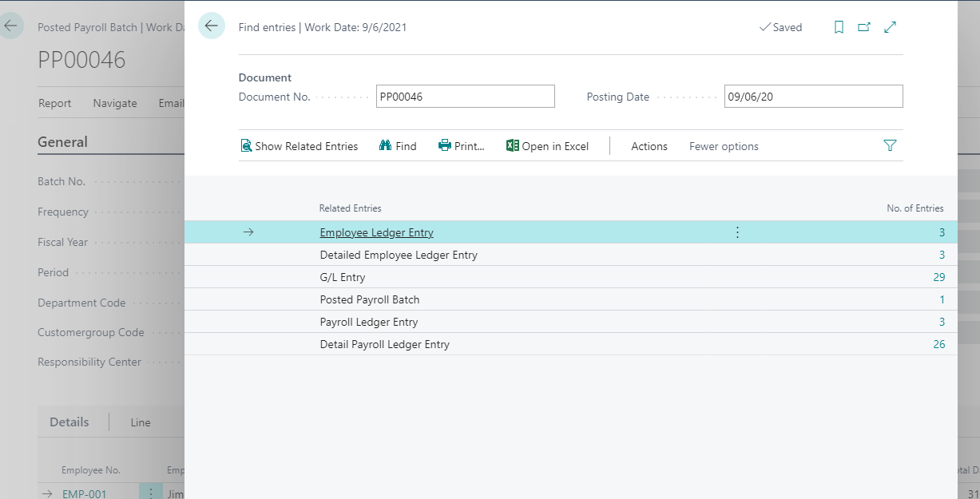
Task: Open the 3 entries for Detailed Employee Ledger Entry
Action: pos(942,255)
